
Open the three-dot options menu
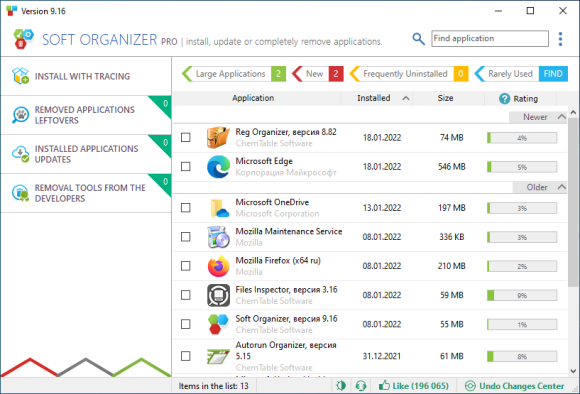560,39
